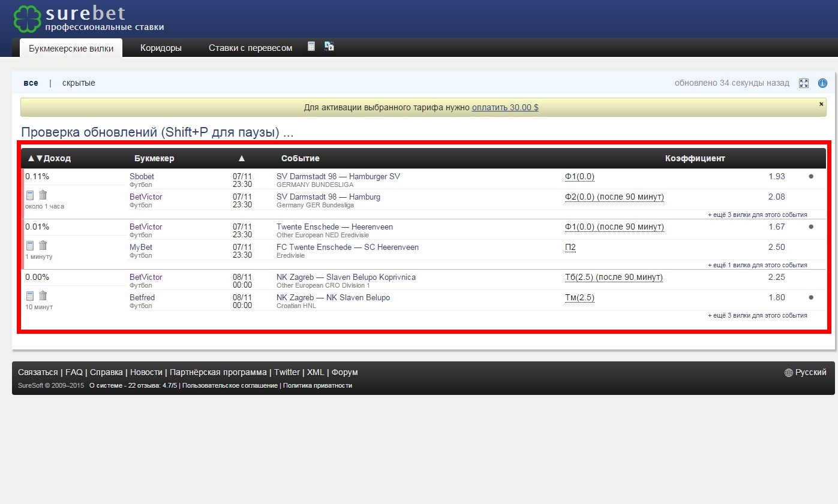Open the Форум footer link

pyautogui.click(x=344, y=372)
